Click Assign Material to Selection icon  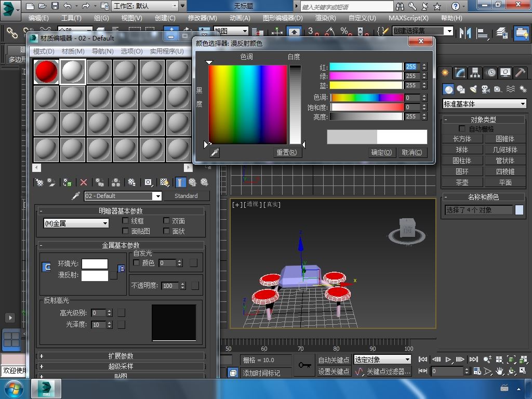click(67, 182)
